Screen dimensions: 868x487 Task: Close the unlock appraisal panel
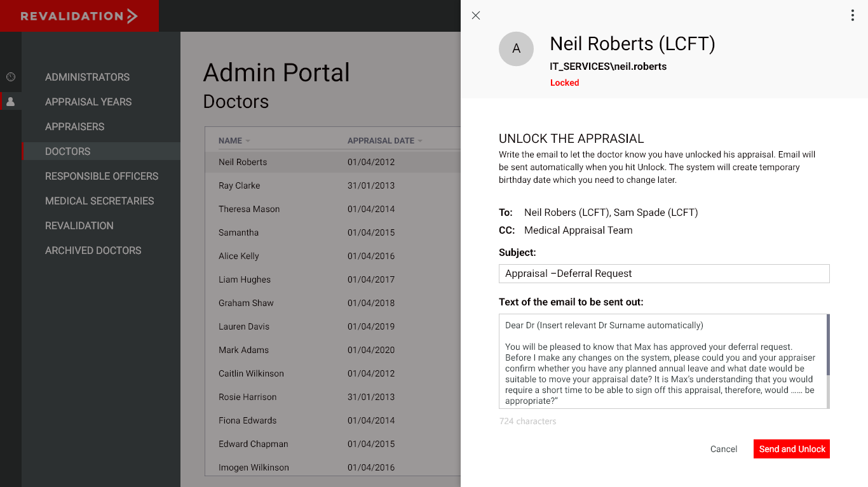[476, 15]
